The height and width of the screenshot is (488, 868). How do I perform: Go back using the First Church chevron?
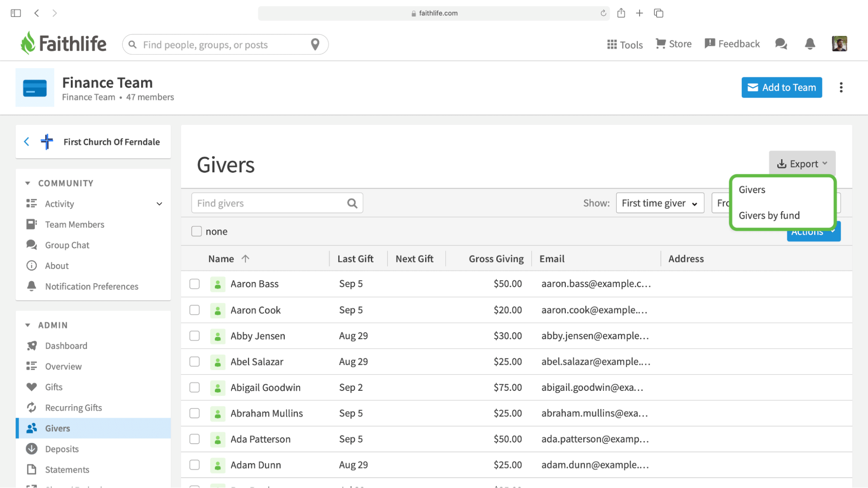(x=26, y=141)
